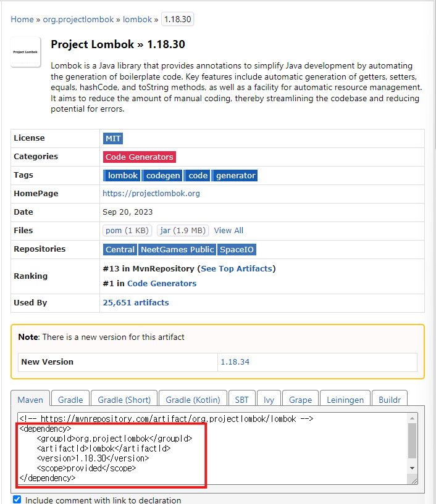Click the snippet vertical scrollbar thumb
The width and height of the screenshot is (436, 504).
(412, 440)
